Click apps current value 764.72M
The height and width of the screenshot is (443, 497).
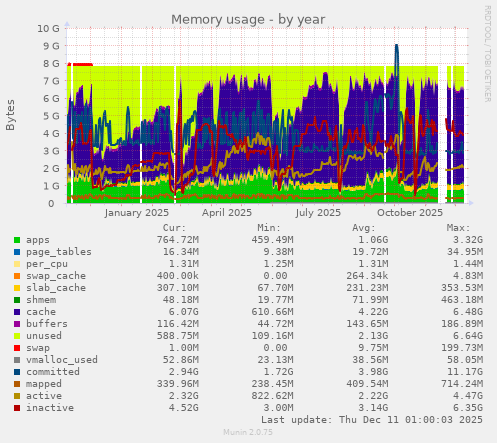[x=178, y=240]
